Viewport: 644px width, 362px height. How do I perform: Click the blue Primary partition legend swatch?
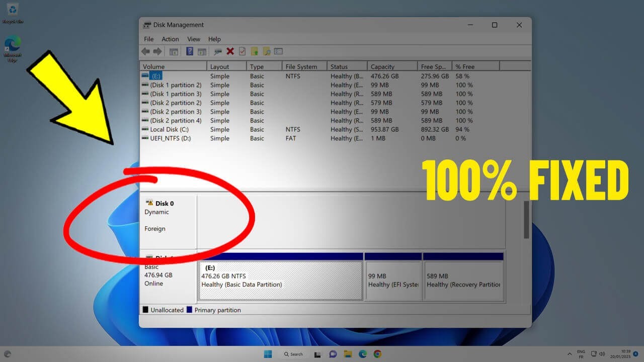point(189,310)
